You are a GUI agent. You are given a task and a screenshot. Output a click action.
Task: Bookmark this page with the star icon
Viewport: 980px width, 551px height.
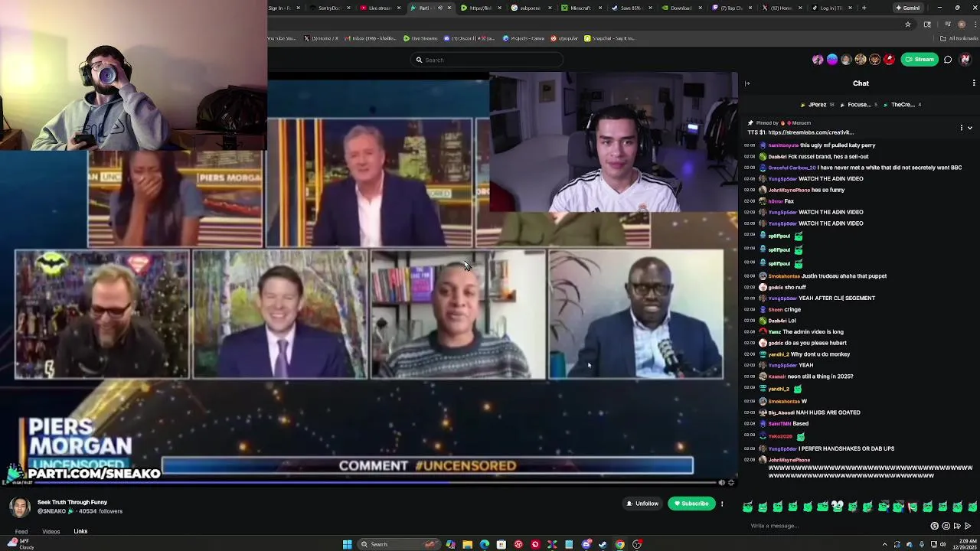(x=908, y=24)
